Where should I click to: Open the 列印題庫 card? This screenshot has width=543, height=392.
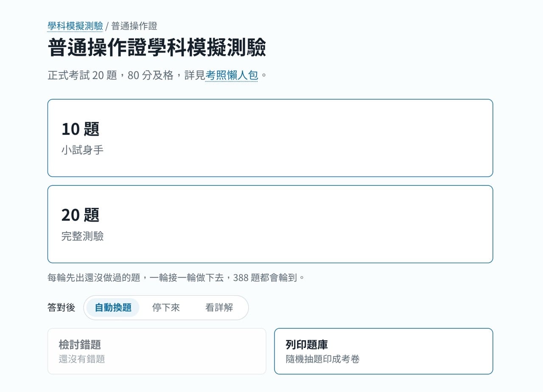point(383,351)
